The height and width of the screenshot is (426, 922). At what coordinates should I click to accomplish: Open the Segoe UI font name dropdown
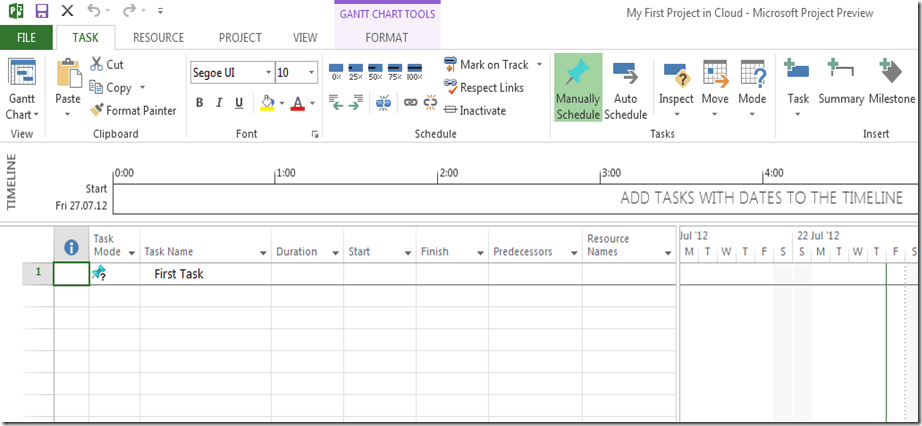pyautogui.click(x=268, y=73)
